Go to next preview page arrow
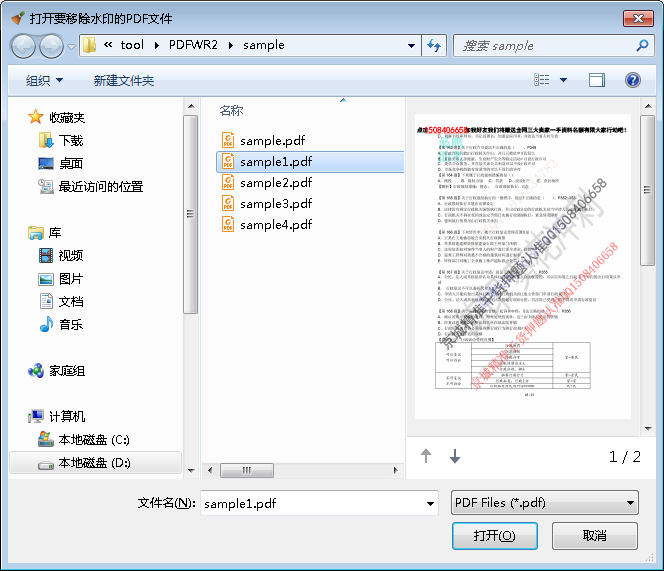The width and height of the screenshot is (664, 571). pyautogui.click(x=455, y=456)
